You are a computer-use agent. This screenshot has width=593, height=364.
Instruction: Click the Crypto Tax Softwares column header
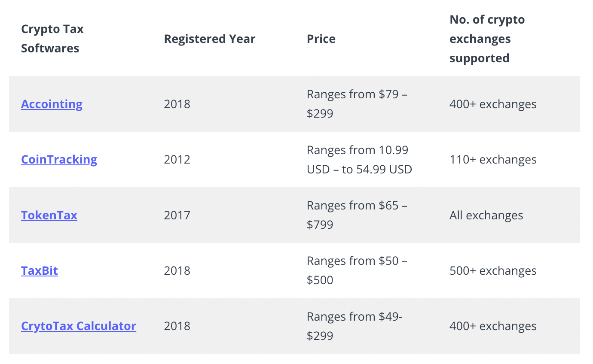[52, 39]
